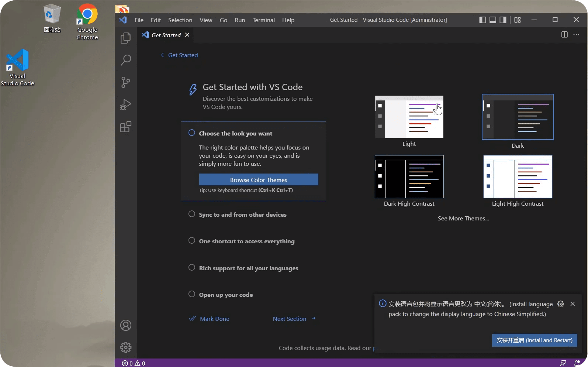
Task: Expand 'Rich support for all your languages' step
Action: pos(248,268)
